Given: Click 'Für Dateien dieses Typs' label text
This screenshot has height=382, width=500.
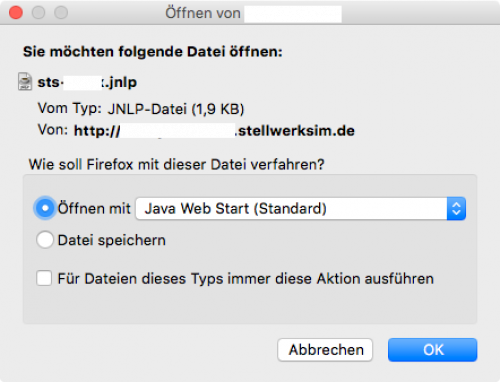Looking at the screenshot, I should coord(246,279).
